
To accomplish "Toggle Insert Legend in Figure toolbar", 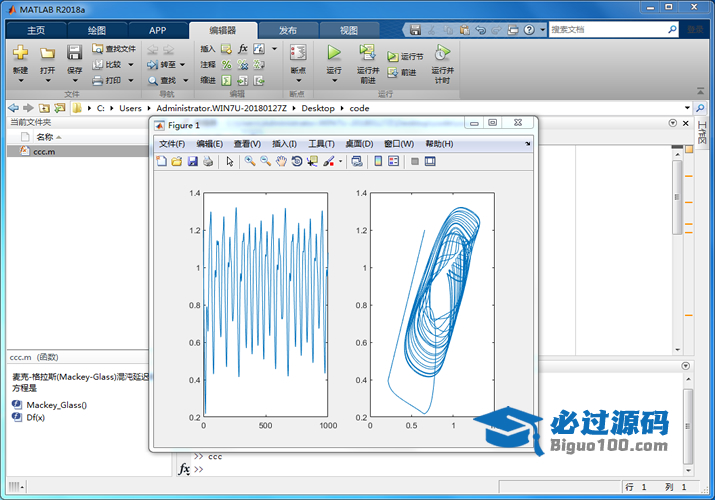I will 394,161.
